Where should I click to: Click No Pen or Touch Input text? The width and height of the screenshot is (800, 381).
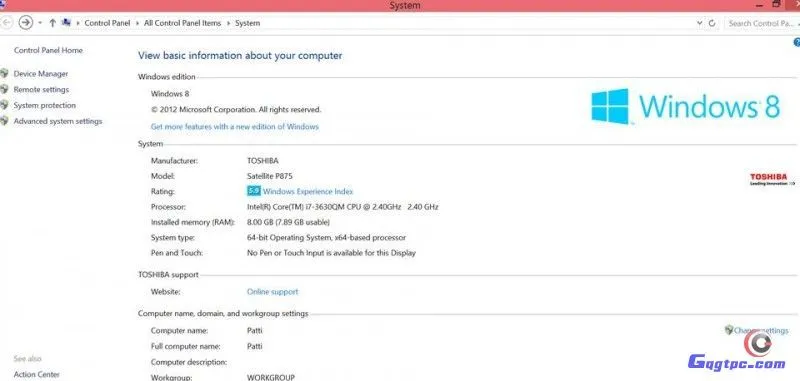(331, 252)
